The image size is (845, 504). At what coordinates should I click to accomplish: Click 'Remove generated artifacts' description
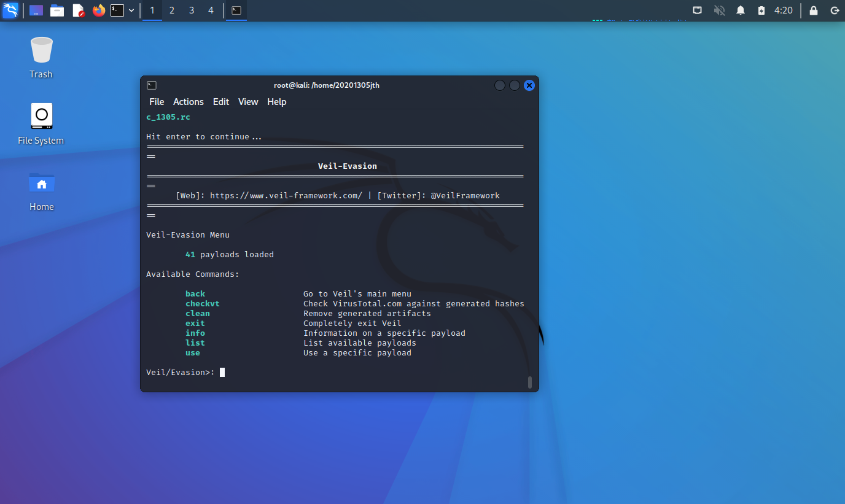367,314
